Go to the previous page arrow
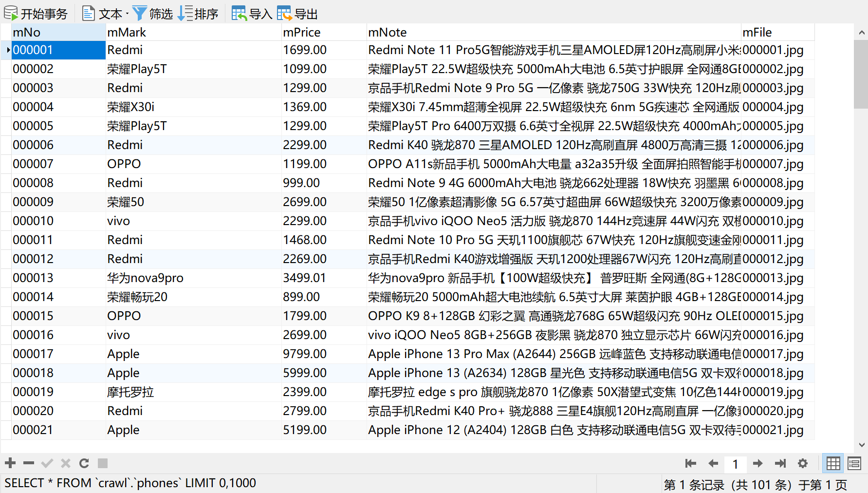868x493 pixels. coord(713,463)
